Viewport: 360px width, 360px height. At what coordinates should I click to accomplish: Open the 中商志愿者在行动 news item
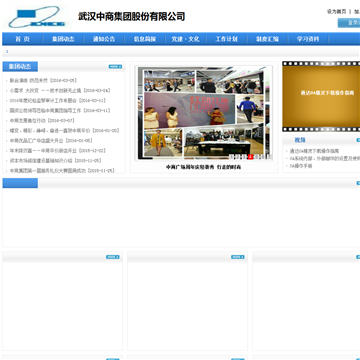point(42,121)
